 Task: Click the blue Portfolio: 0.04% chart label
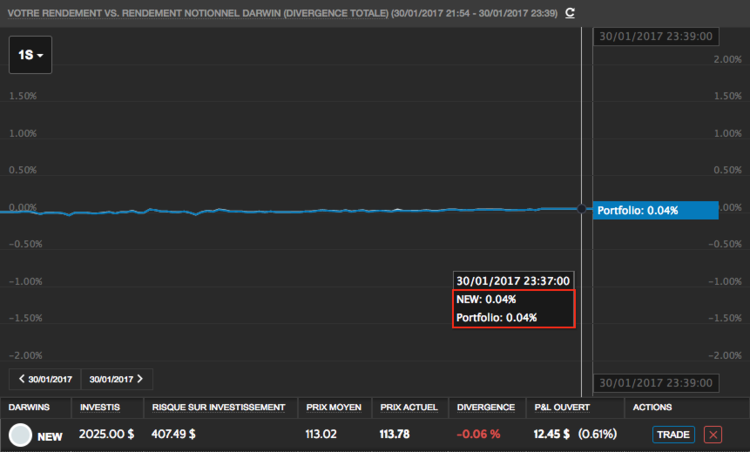(655, 210)
